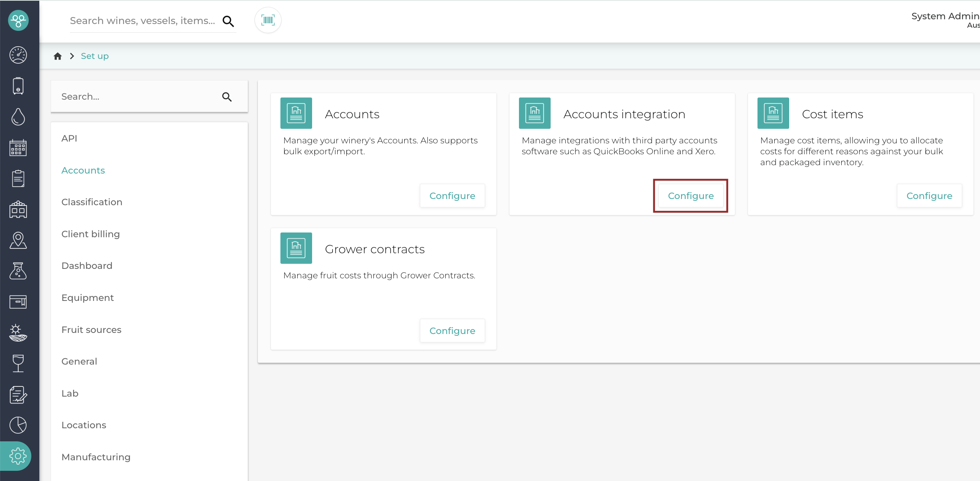Screen dimensions: 980x481
Task: Click the Set up breadcrumb link
Action: (95, 56)
